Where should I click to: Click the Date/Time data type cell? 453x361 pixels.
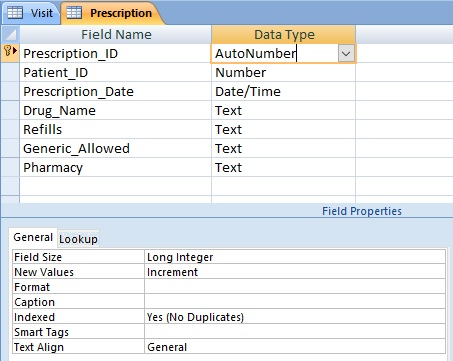pos(284,91)
